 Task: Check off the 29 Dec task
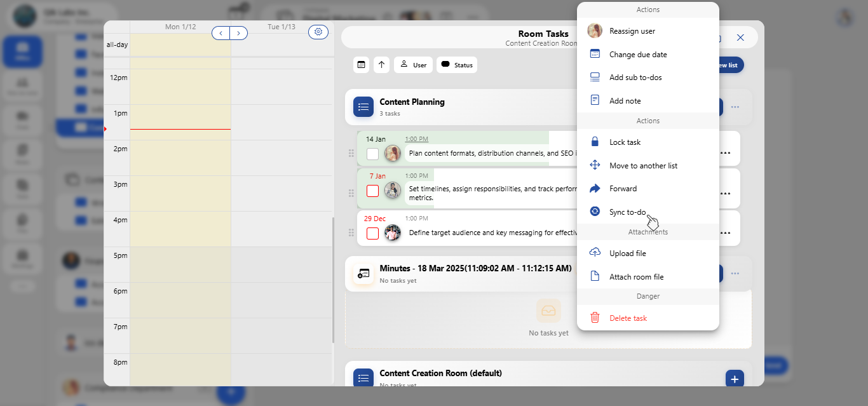click(373, 234)
